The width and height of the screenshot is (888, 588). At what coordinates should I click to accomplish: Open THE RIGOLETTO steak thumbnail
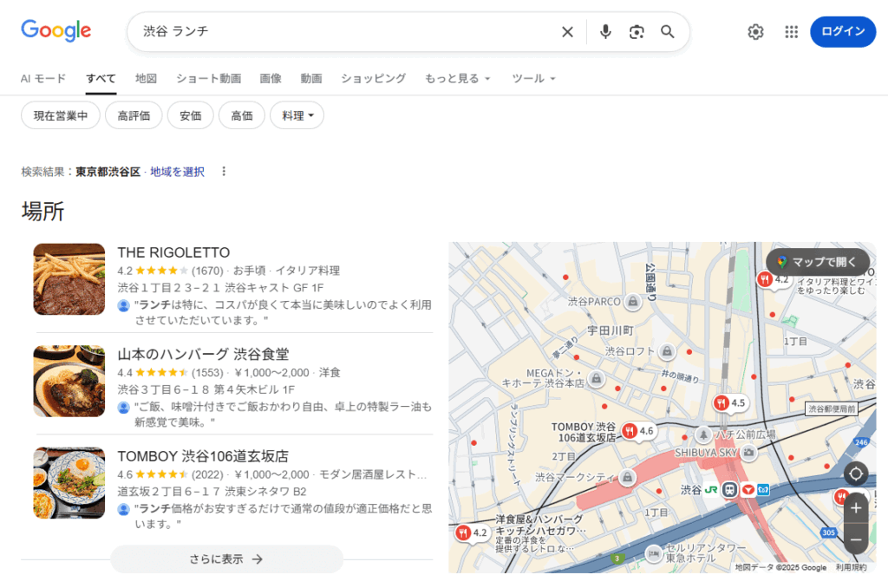[69, 279]
